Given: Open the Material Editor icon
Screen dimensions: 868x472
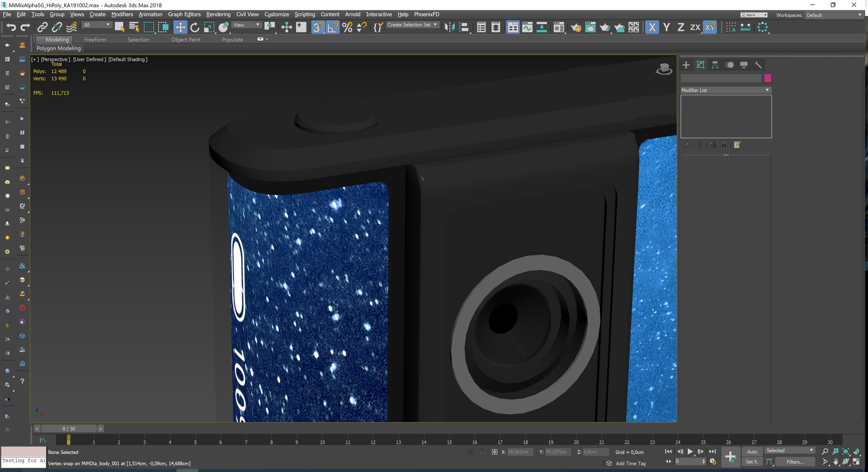Looking at the screenshot, I should point(559,27).
